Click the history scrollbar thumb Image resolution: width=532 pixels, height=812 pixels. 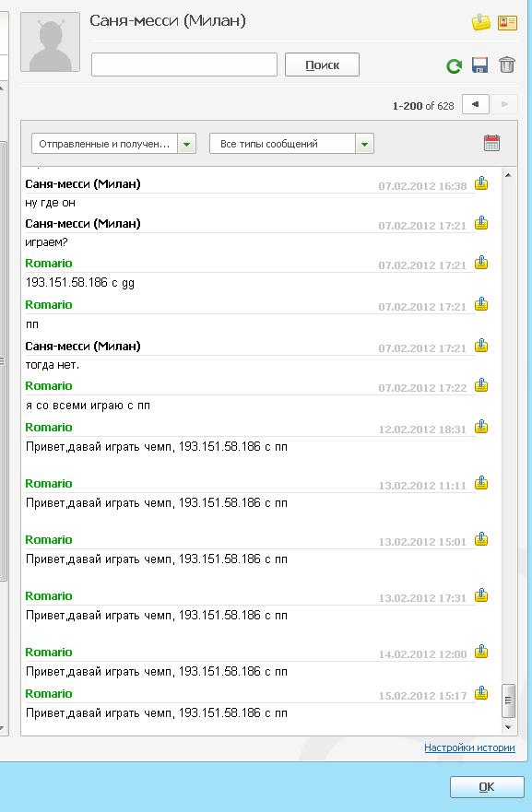click(508, 700)
